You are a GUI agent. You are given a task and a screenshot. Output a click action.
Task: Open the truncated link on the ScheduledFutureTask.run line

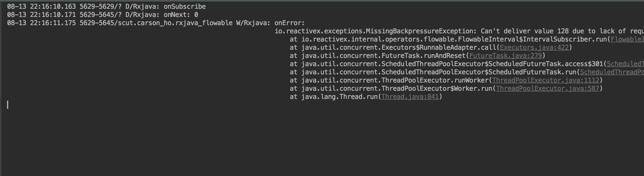[612, 72]
